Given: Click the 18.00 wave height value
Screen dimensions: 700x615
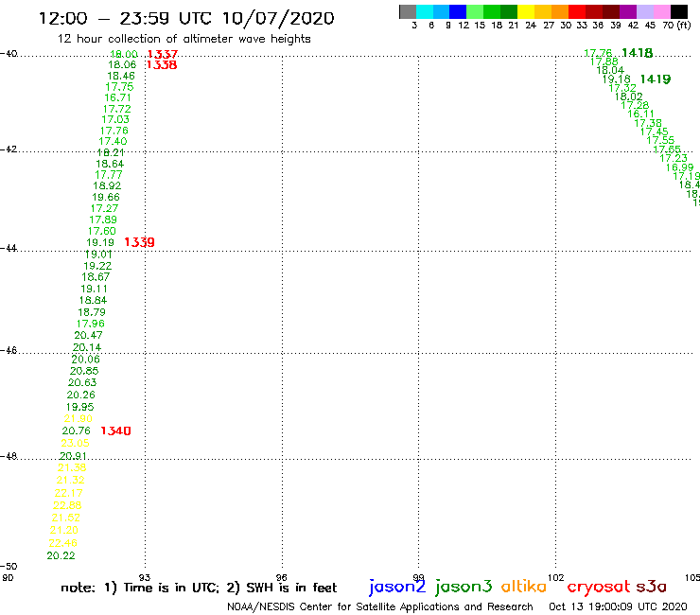Looking at the screenshot, I should pos(124,55).
